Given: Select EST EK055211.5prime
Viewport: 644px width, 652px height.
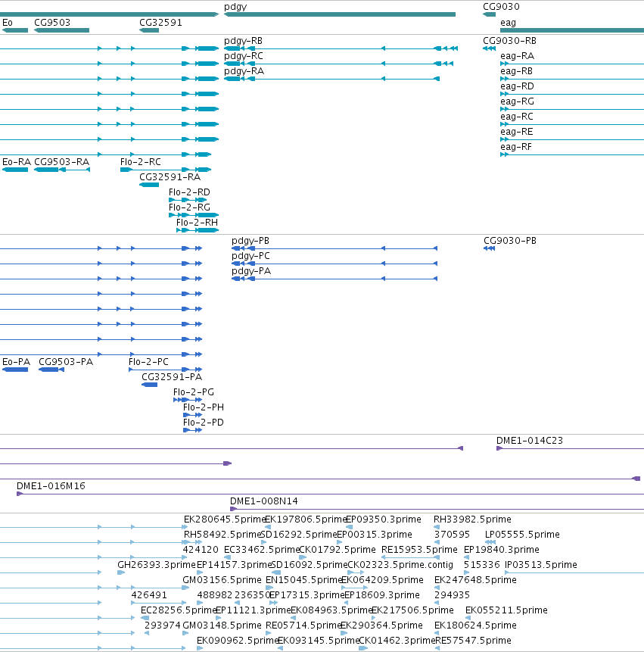Looking at the screenshot, I should [468, 618].
